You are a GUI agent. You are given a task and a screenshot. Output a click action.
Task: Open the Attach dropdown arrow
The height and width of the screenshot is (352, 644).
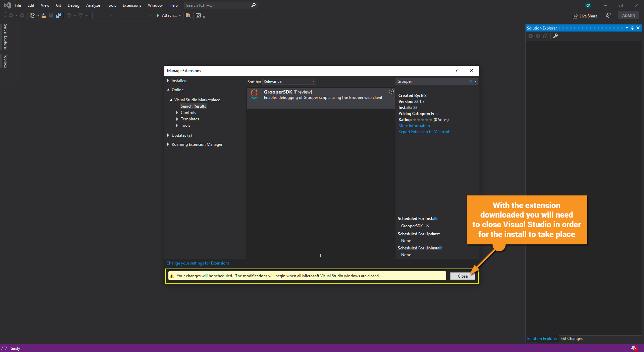(x=180, y=15)
